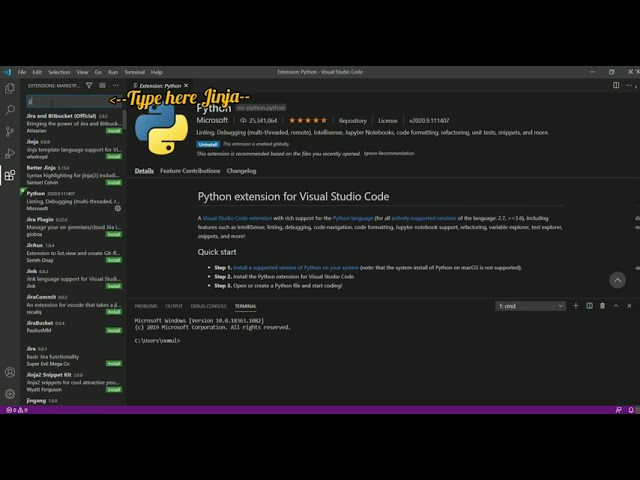Install the JiraCommit extension
Image resolution: width=640 pixels, height=480 pixels.
(114, 312)
